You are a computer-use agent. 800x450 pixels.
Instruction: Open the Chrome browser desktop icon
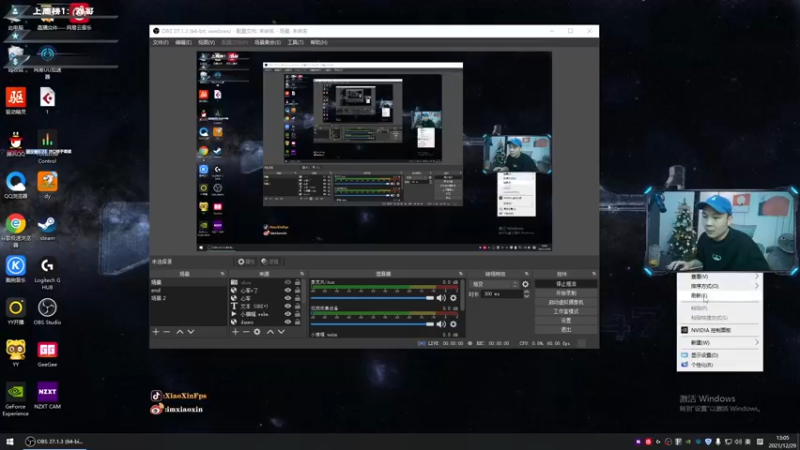pos(16,230)
